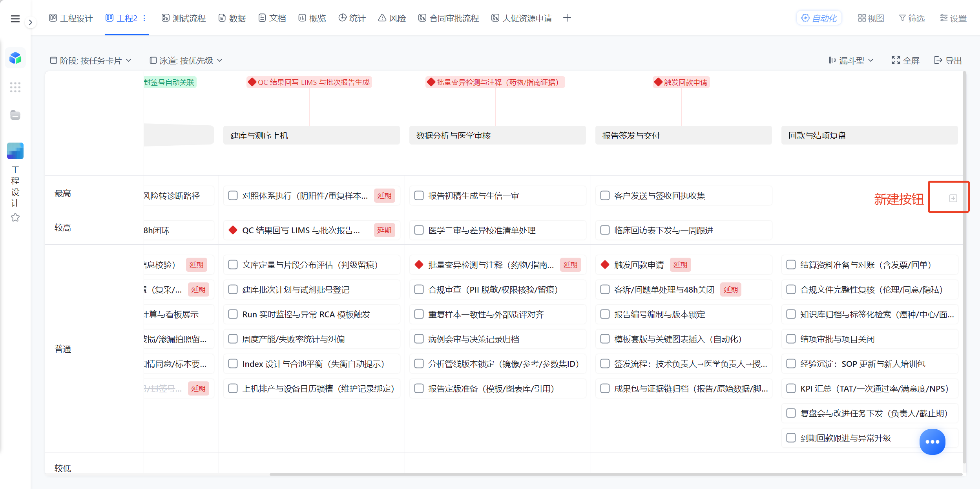Click the 普通 priority lane label
Viewport: 980px width, 489px height.
coord(63,349)
